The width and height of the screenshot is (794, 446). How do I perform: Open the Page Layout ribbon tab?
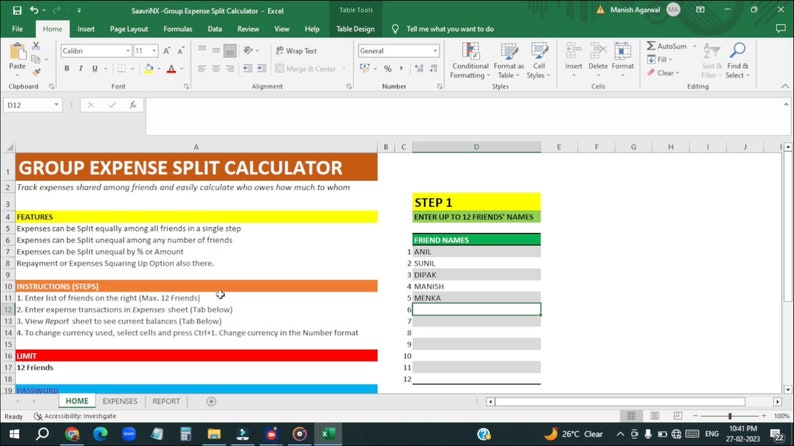coord(129,29)
